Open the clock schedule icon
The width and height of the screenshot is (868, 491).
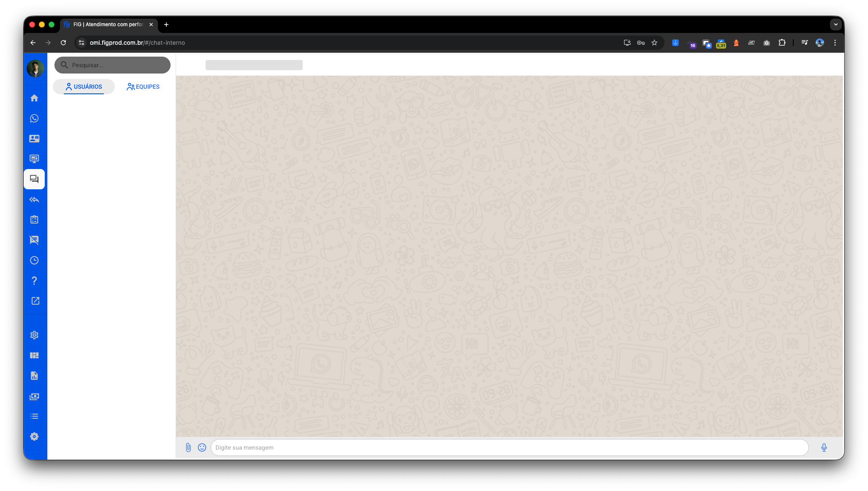coord(34,260)
